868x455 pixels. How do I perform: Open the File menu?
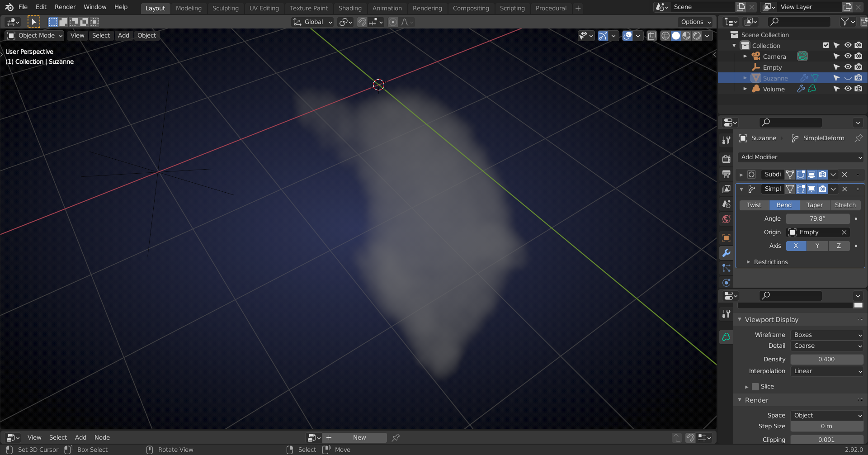click(23, 7)
